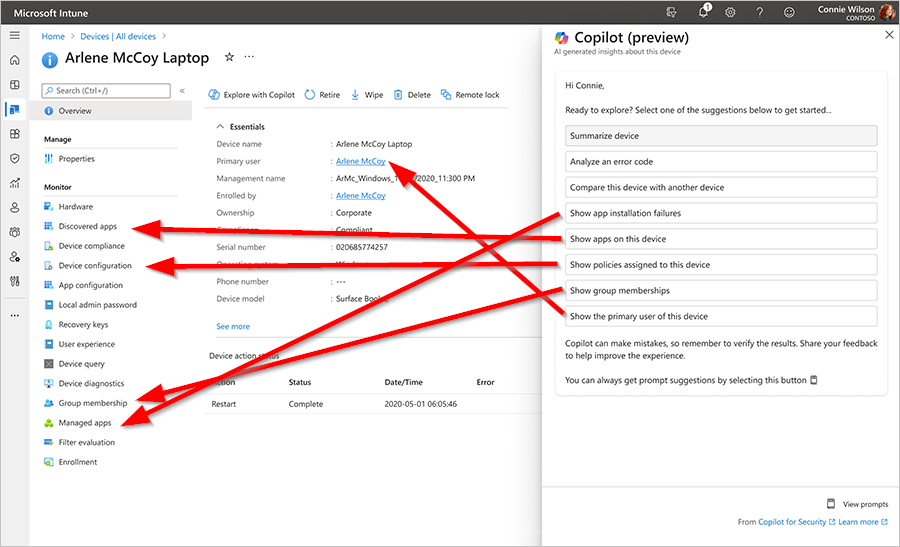Open App configuration menu item

point(83,285)
